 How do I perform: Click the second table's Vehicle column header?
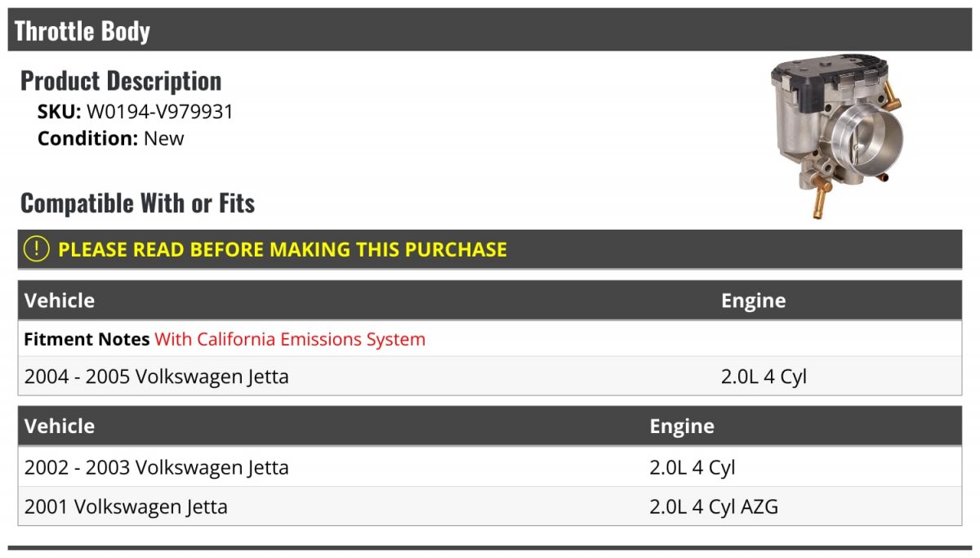click(x=60, y=426)
